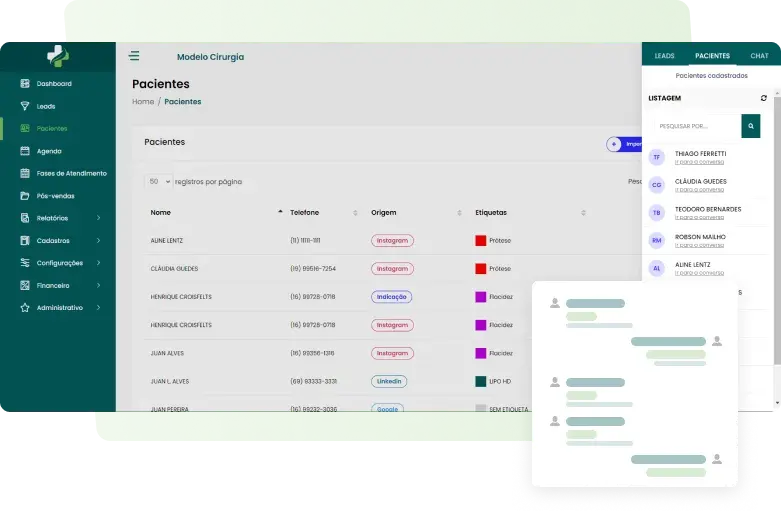
Task: Click the Pesquisar por search field
Action: pyautogui.click(x=695, y=126)
